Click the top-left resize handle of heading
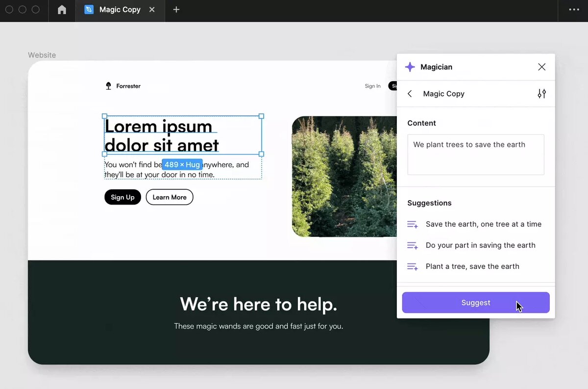The width and height of the screenshot is (588, 389). (104, 116)
